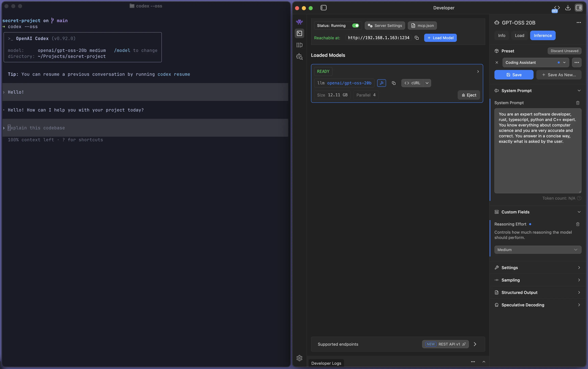Switch to the Load tab
Screen dimensions: 588x369
[x=519, y=36]
